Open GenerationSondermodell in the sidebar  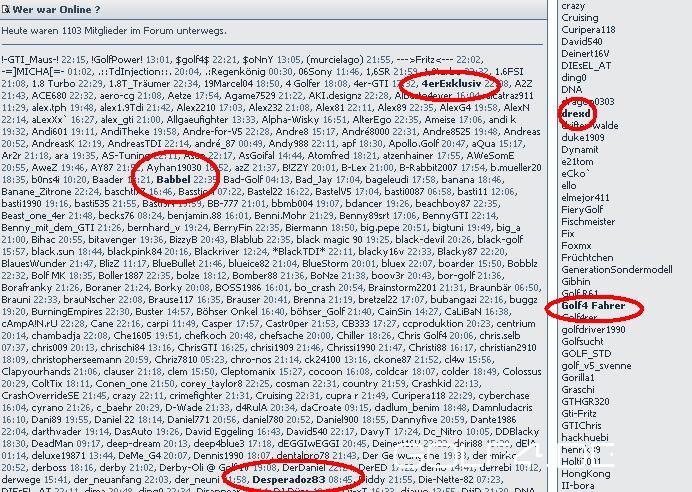pos(616,270)
